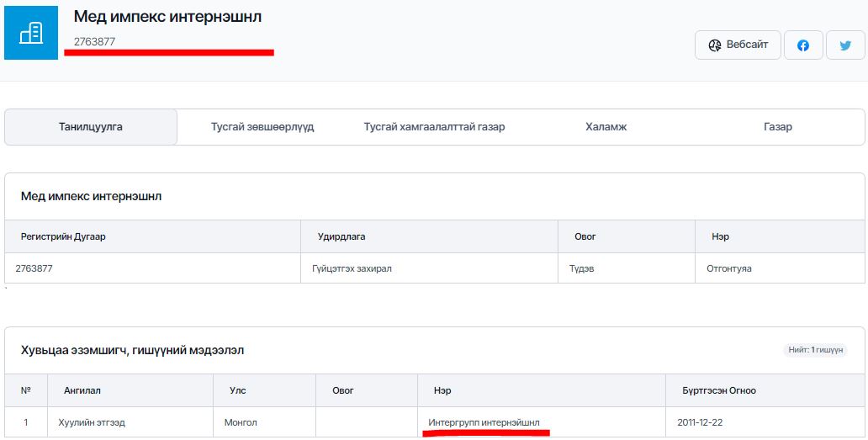The height and width of the screenshot is (440, 868).
Task: Select the Танилцуулга tab
Action: coord(91,127)
